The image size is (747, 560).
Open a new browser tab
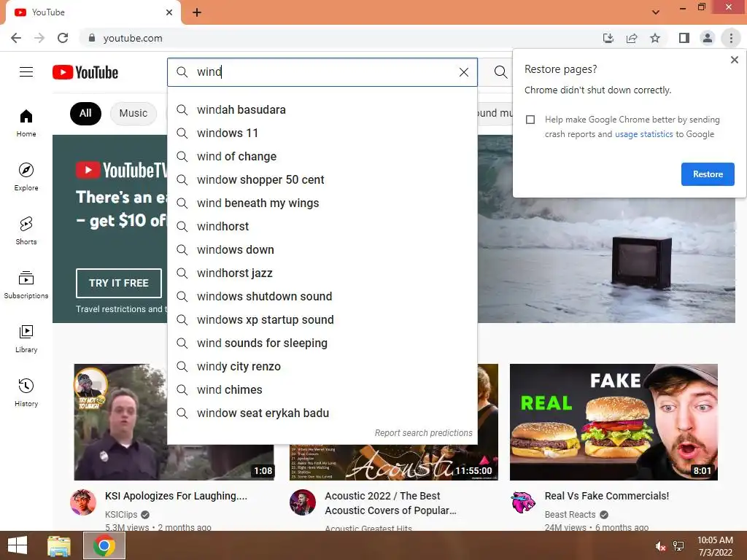pyautogui.click(x=197, y=12)
